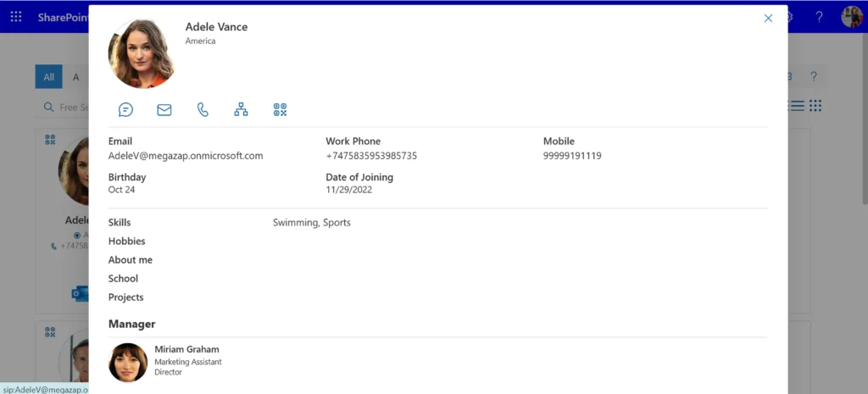Open the account avatar in top bar
The width and height of the screenshot is (868, 394).
pos(851,17)
